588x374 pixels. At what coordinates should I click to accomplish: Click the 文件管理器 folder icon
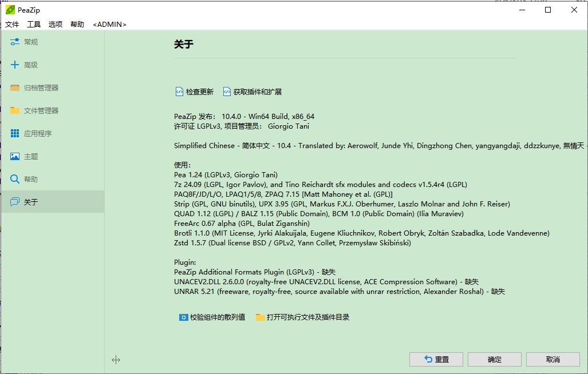click(15, 110)
